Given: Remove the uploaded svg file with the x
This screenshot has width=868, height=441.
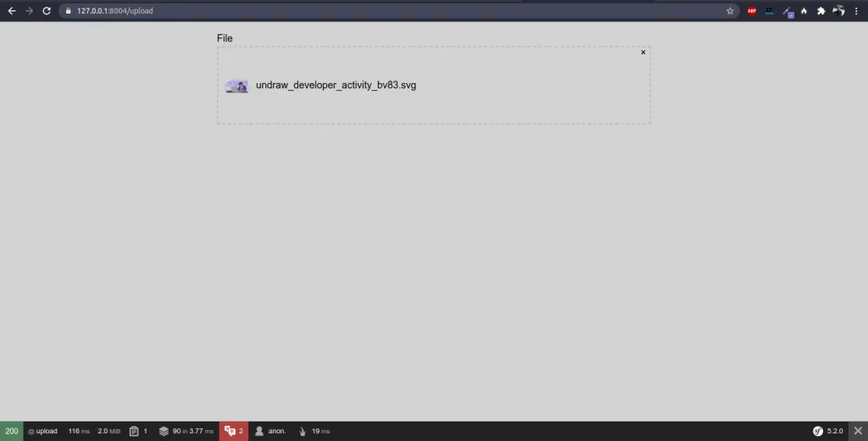Looking at the screenshot, I should click(643, 53).
